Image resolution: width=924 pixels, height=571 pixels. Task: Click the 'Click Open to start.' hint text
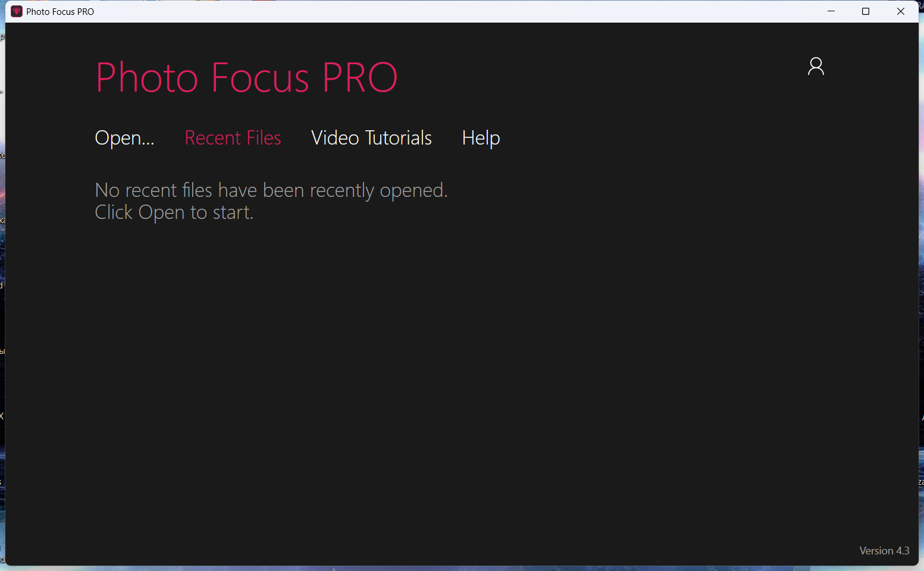(x=174, y=212)
